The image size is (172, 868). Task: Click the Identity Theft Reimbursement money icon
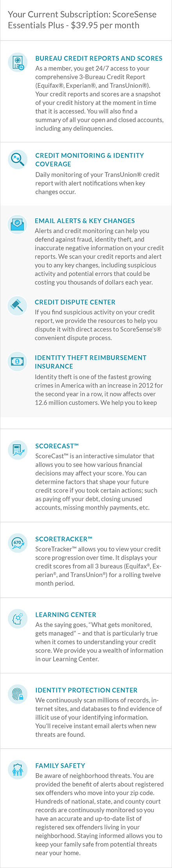tap(17, 361)
